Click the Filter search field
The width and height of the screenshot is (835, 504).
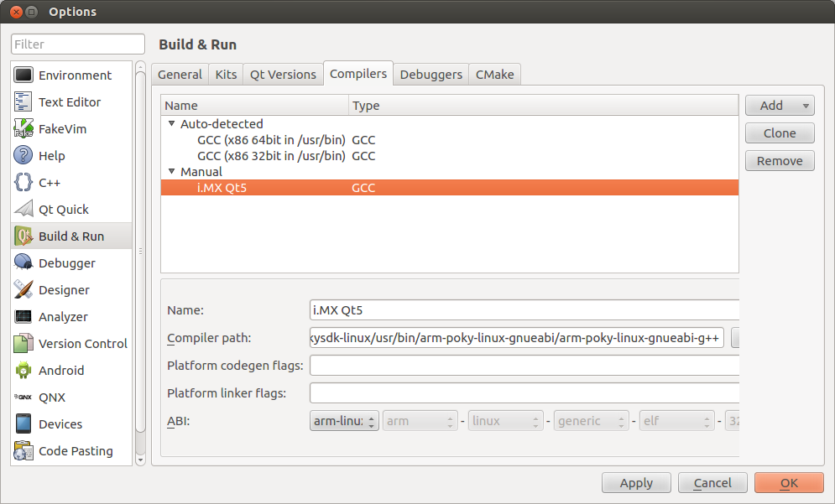click(77, 44)
